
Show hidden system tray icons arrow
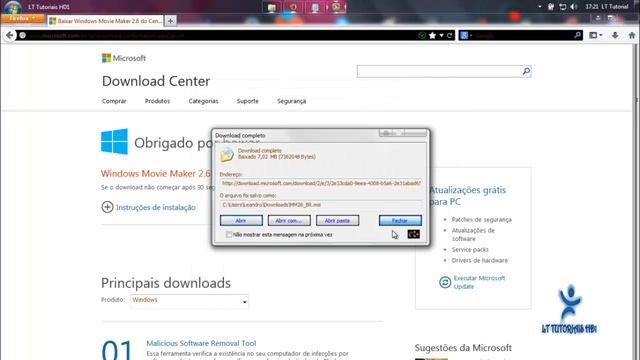tap(540, 7)
